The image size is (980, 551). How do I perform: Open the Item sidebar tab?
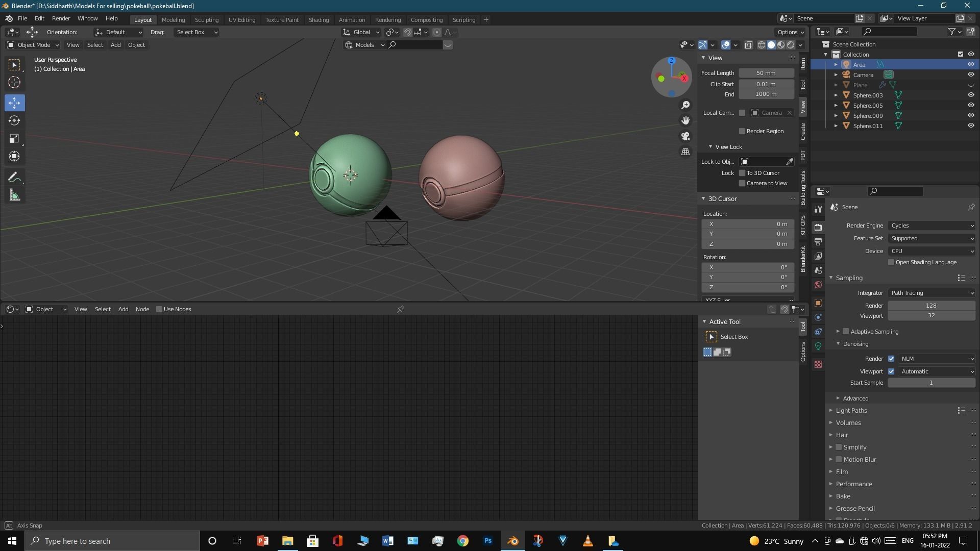(803, 64)
